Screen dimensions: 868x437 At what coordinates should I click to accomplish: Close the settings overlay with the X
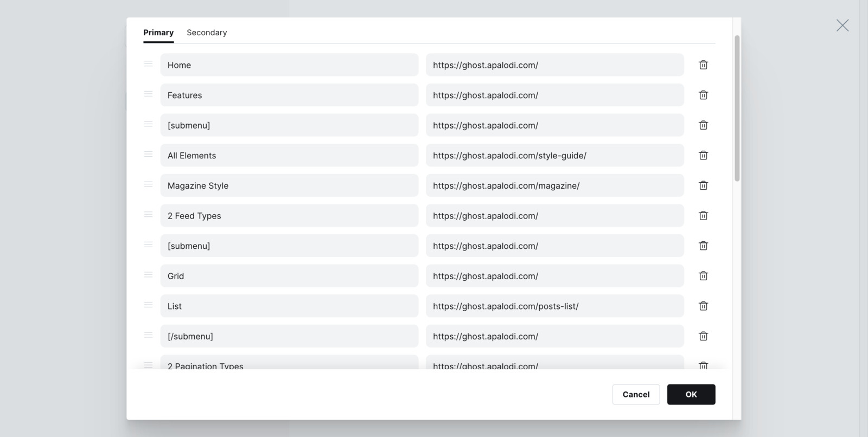[x=842, y=25]
